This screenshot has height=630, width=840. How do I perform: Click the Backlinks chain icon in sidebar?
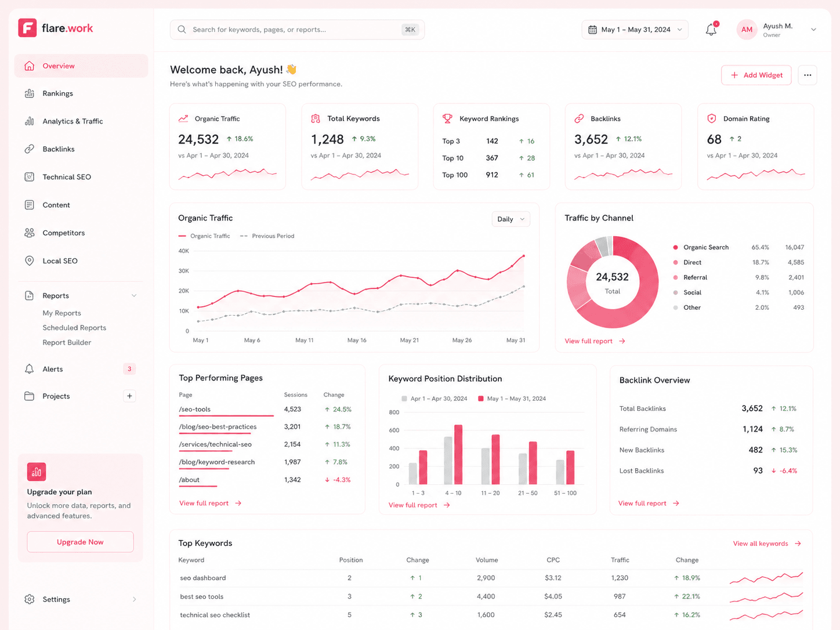coord(30,149)
